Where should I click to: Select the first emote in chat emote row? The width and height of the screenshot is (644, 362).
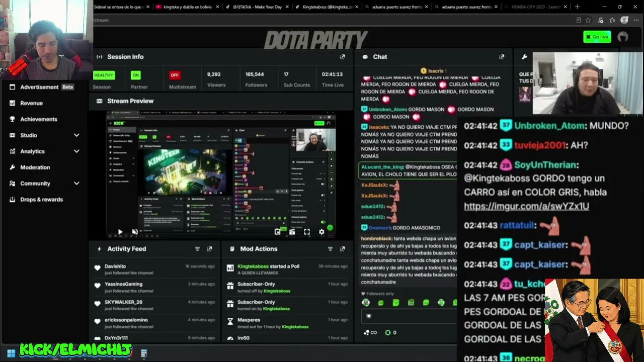pos(366,303)
